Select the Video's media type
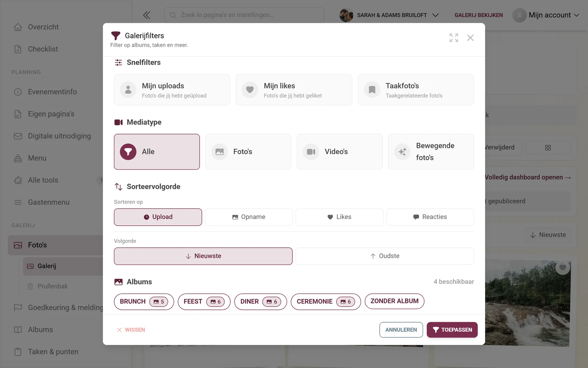The width and height of the screenshot is (588, 368). coord(340,152)
